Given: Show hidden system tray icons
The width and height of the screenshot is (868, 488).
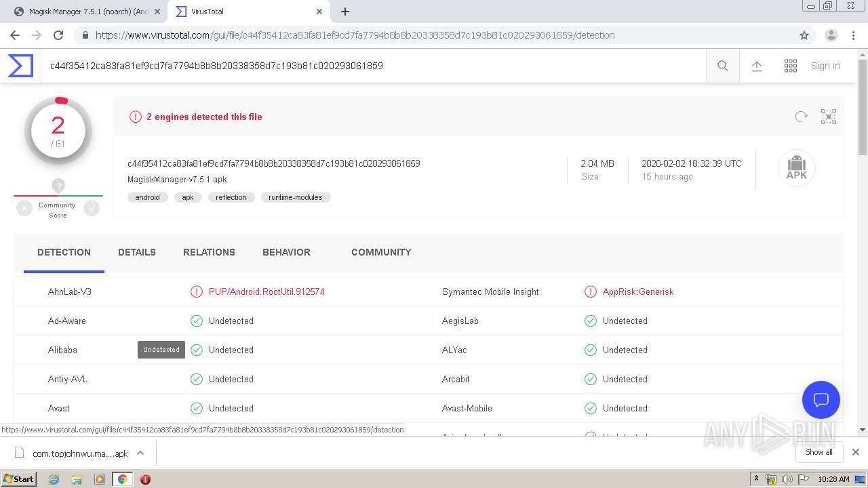Looking at the screenshot, I should pos(757,479).
